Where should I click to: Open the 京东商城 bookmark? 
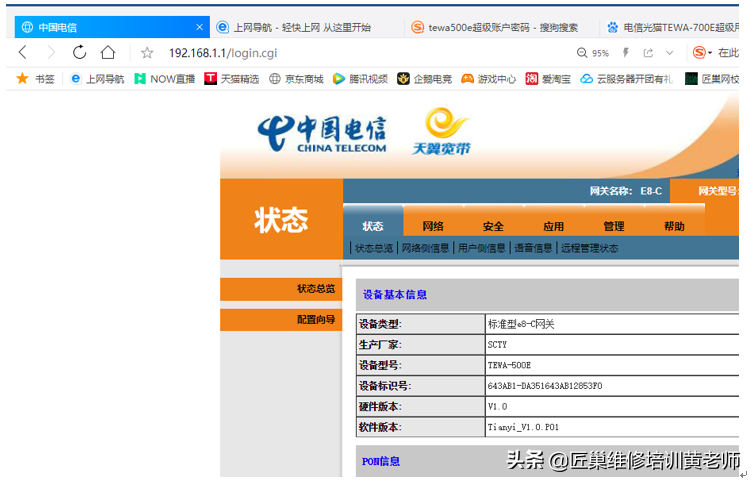point(296,79)
